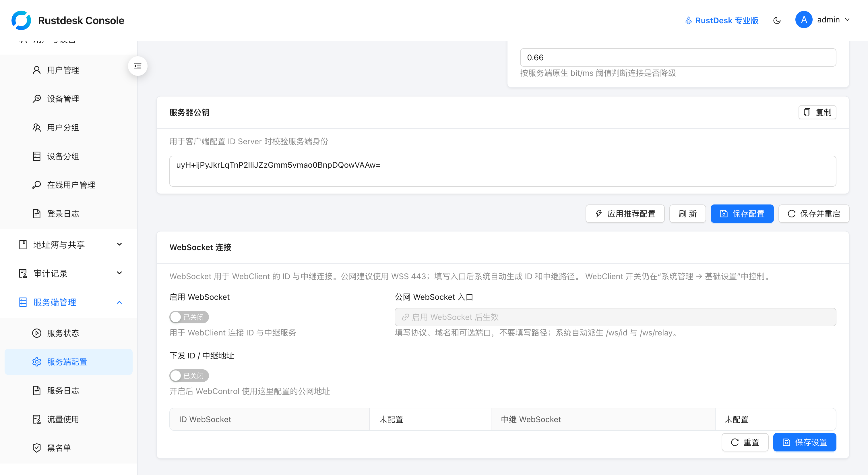Click the 服务端配置 gear icon

[x=37, y=362]
